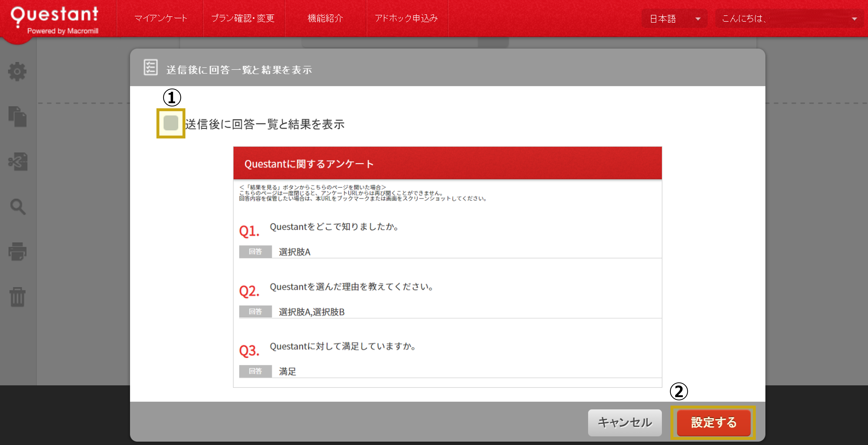Click the language selector dropdown arrow
This screenshot has height=445, width=868.
coord(698,19)
